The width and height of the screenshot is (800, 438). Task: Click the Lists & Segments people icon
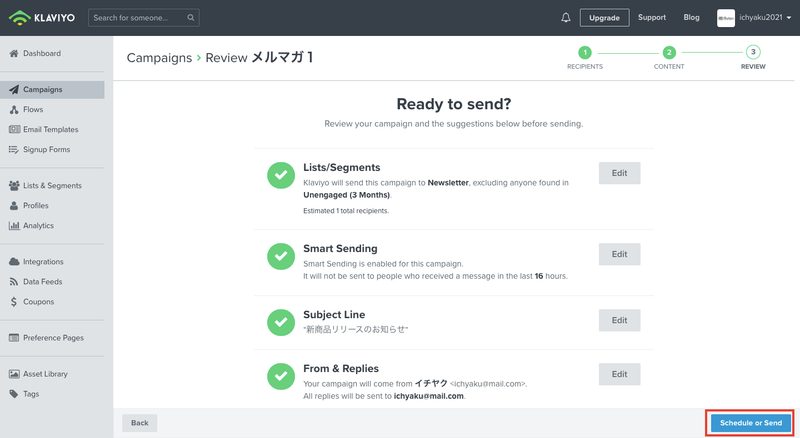(x=14, y=185)
